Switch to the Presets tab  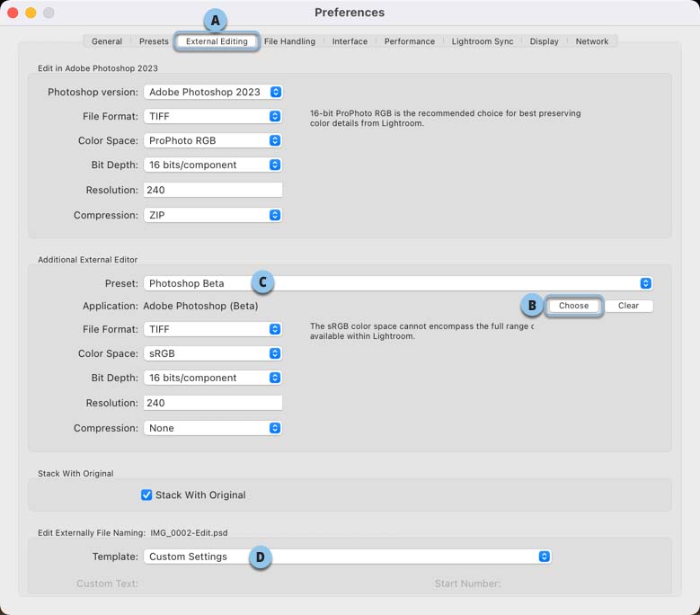(154, 41)
